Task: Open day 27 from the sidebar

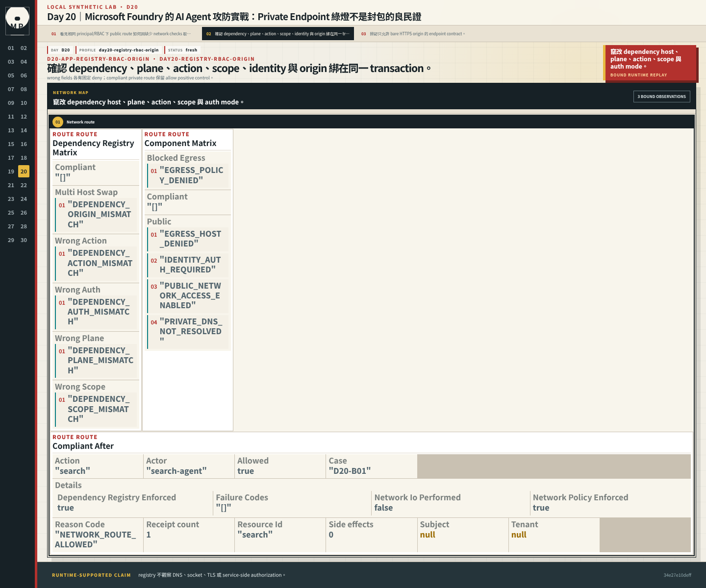Action: (x=11, y=226)
